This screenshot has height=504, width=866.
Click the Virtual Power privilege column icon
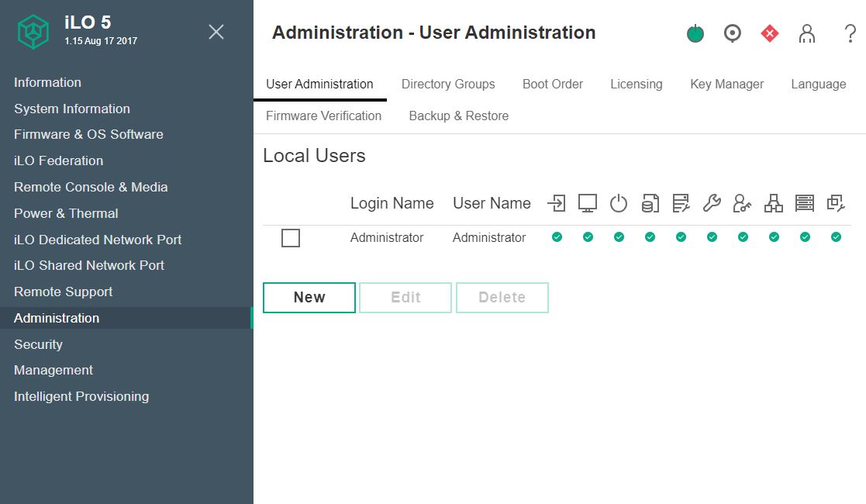[x=618, y=203]
